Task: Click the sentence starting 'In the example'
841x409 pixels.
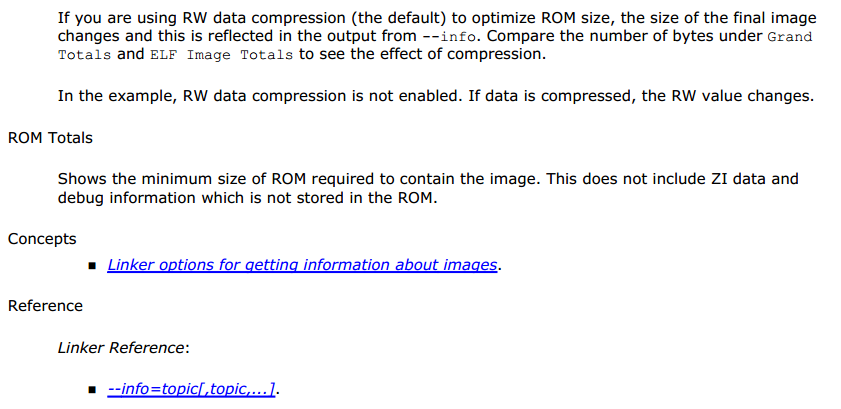Action: (436, 96)
